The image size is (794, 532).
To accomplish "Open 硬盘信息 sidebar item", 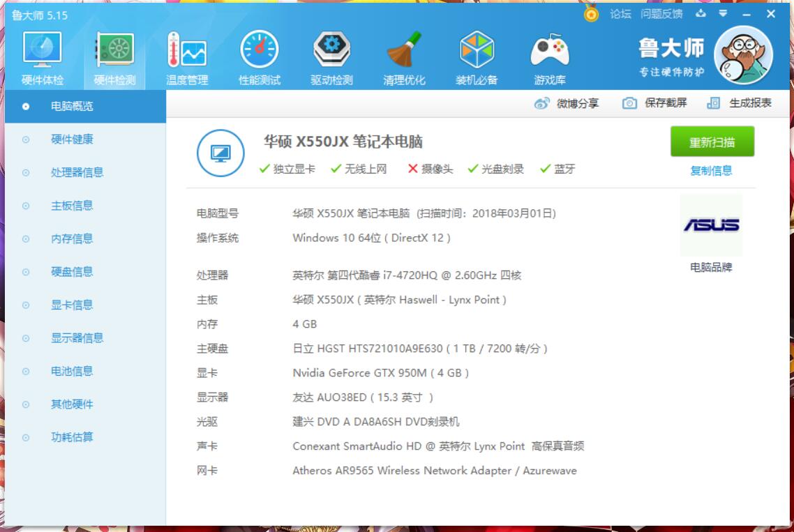I will (85, 272).
